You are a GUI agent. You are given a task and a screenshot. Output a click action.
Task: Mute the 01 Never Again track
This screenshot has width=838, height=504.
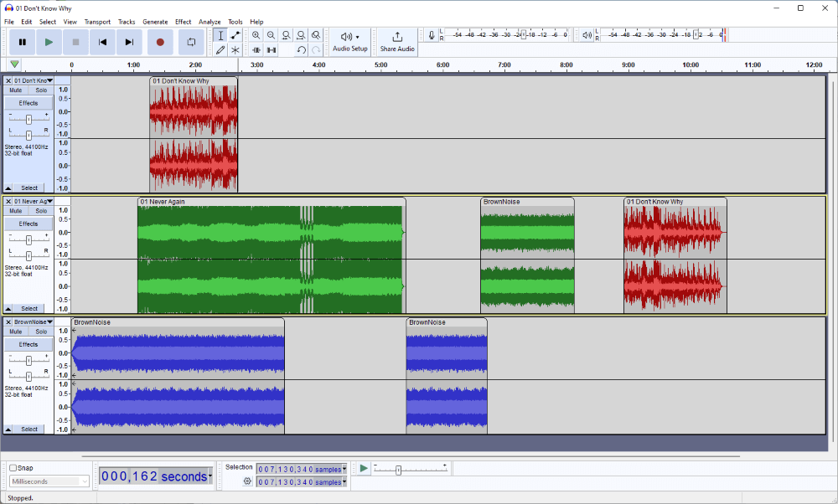[15, 211]
